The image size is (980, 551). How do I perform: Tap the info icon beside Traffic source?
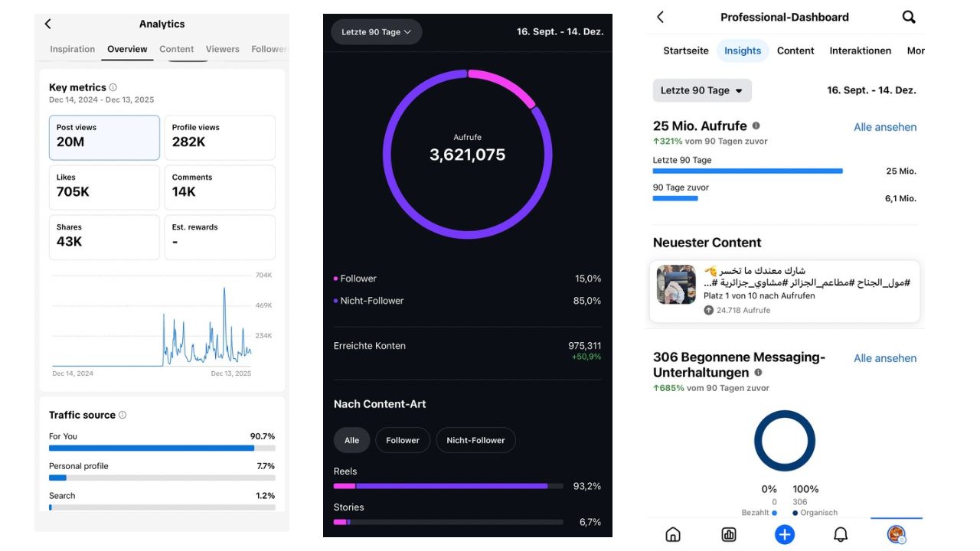[122, 415]
